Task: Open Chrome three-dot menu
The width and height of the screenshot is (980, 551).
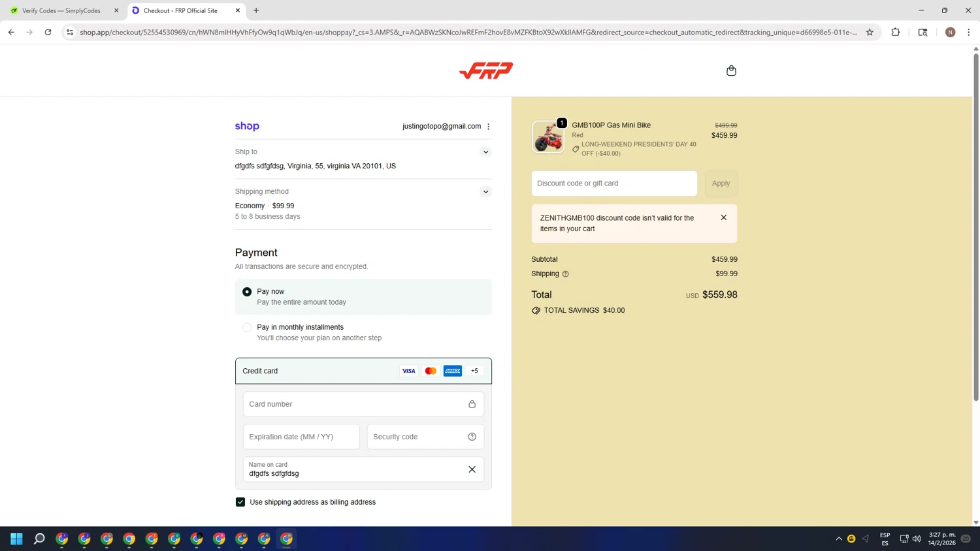Action: (x=968, y=32)
